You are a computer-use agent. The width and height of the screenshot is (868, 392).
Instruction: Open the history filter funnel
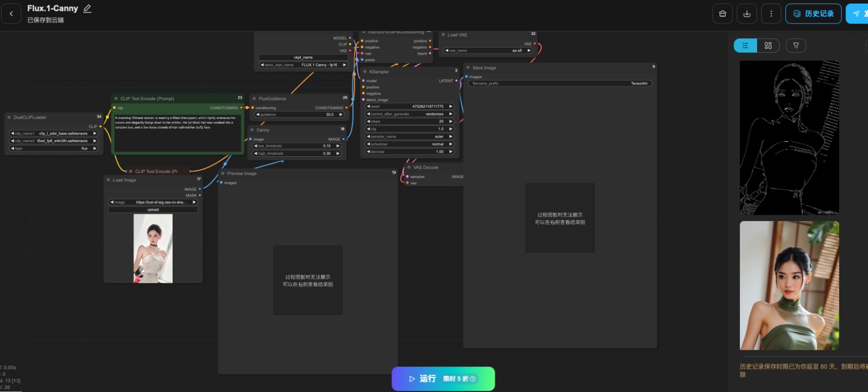(796, 45)
